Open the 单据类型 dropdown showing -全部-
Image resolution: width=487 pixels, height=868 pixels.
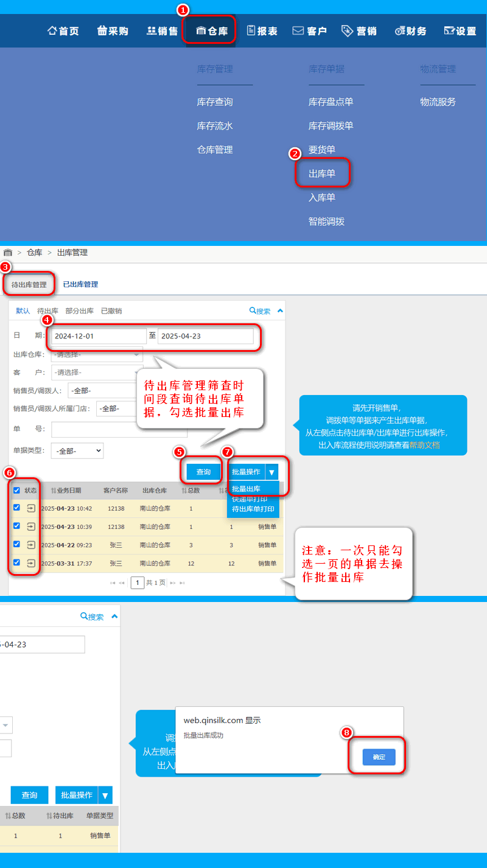[77, 450]
